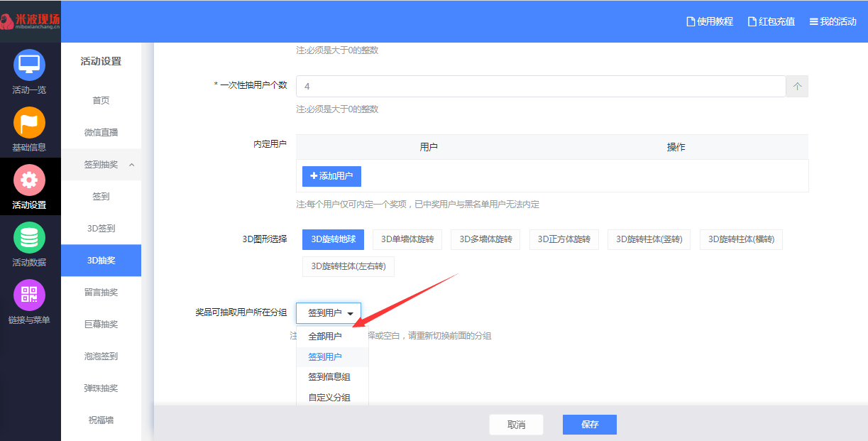Viewport: 868px width, 441px height.
Task: Click the 链接与菜单 QR code icon
Action: pyautogui.click(x=29, y=295)
